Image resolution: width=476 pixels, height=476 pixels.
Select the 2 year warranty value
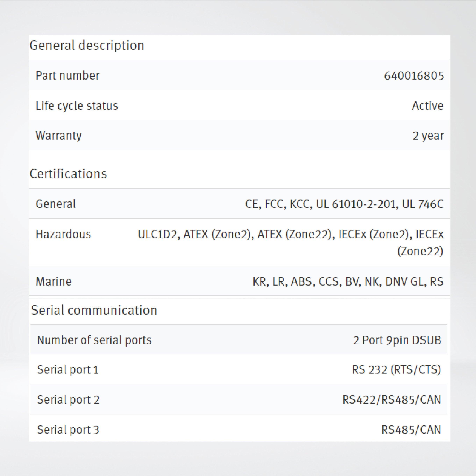[428, 136]
